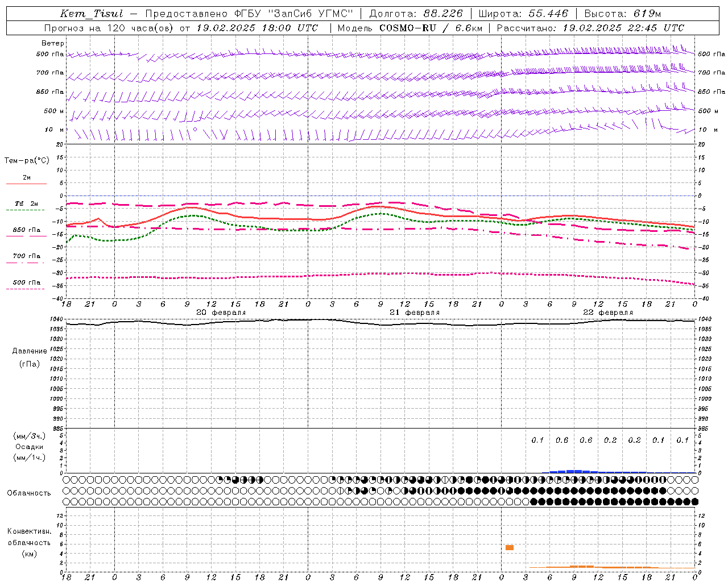Viewport: 728px width, 582px height.
Task: Select the model label COSMO-RU / 6.6км
Action: 431,28
